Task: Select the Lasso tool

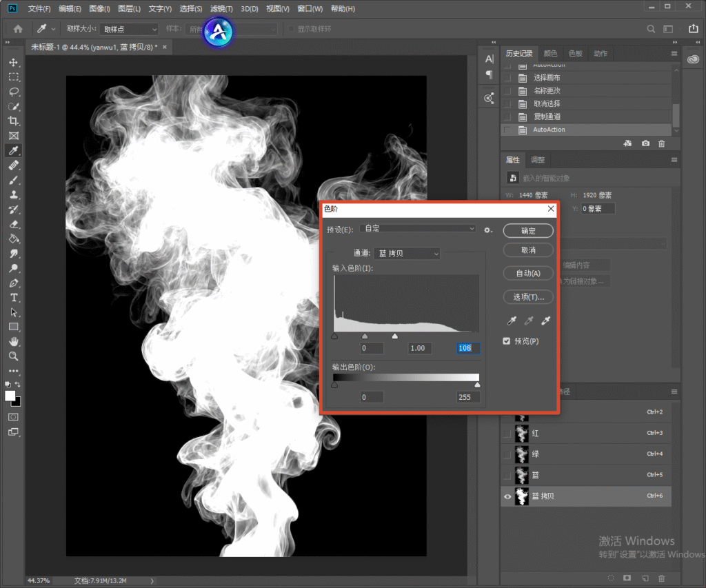Action: click(x=14, y=92)
